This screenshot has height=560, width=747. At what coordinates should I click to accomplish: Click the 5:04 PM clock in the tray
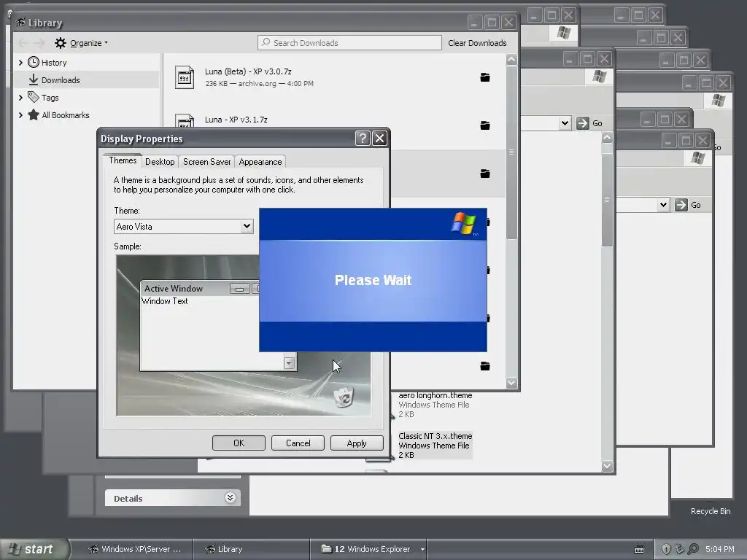click(720, 549)
